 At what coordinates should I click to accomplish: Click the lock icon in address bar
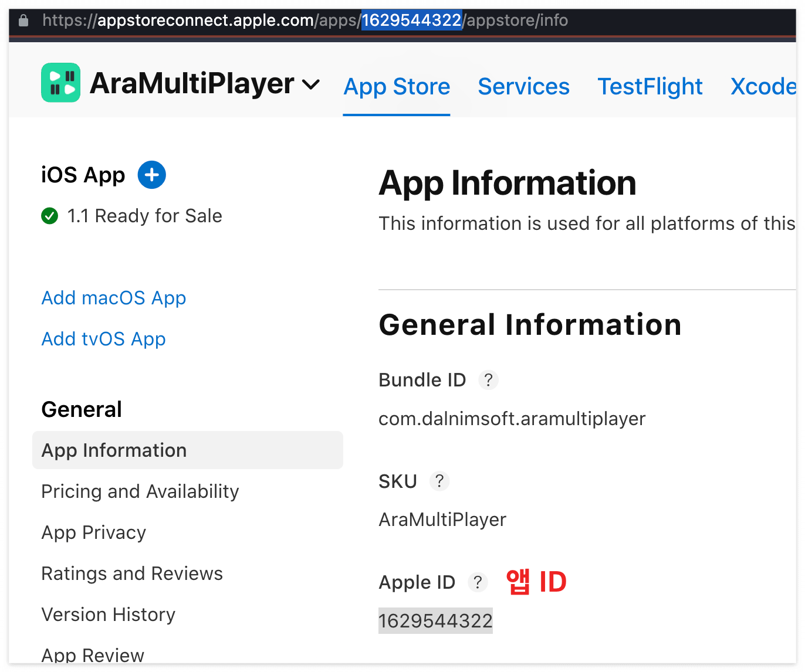23,21
